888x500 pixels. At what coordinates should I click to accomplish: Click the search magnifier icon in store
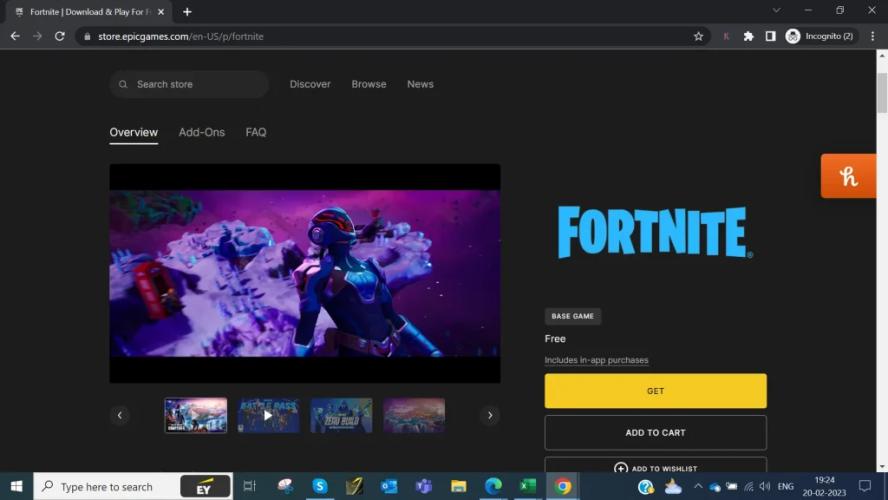coord(123,84)
